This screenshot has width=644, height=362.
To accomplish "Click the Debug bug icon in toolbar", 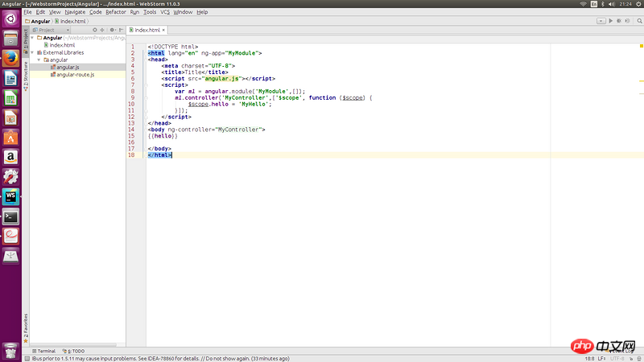I will click(619, 21).
